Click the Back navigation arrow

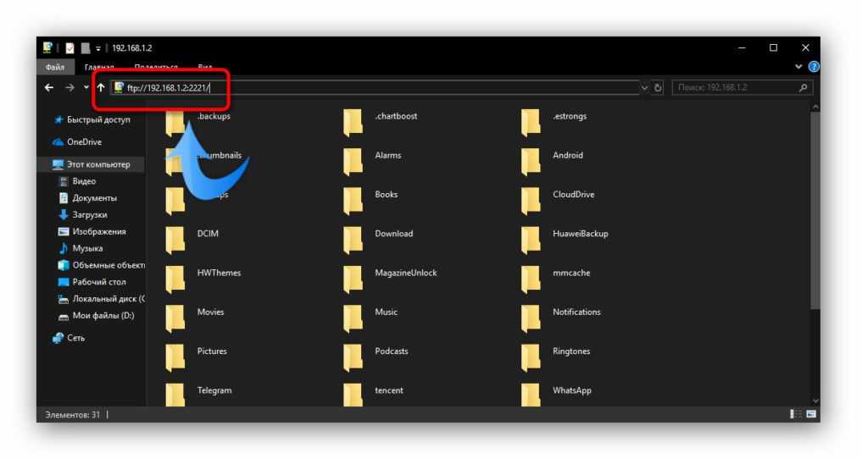coord(49,87)
